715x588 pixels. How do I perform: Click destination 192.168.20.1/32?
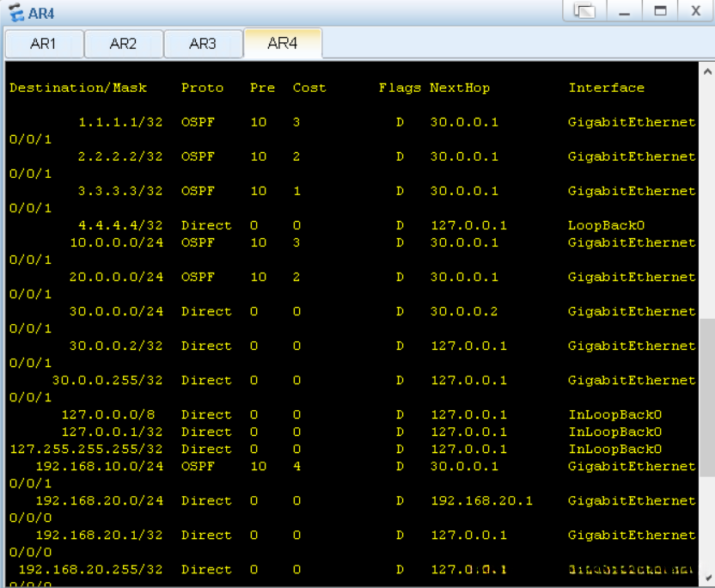100,535
